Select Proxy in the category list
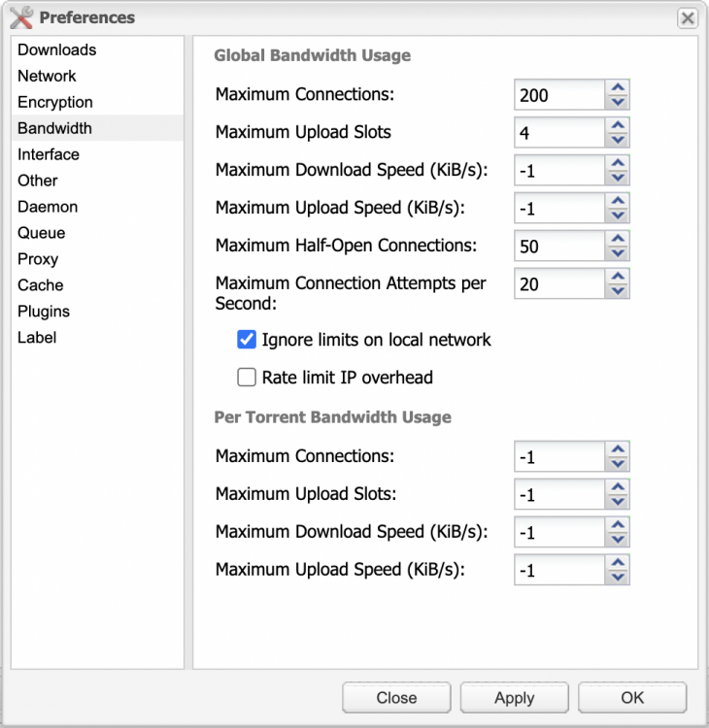Screen dimensions: 709x728 click(x=97, y=259)
